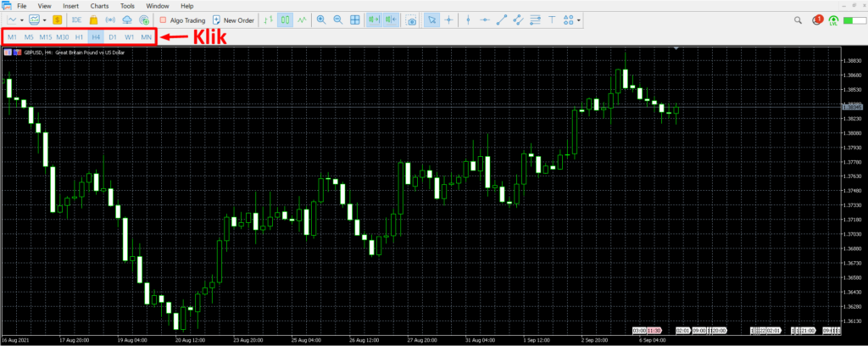The image size is (868, 346).
Task: Select the crosshair tool
Action: 448,20
